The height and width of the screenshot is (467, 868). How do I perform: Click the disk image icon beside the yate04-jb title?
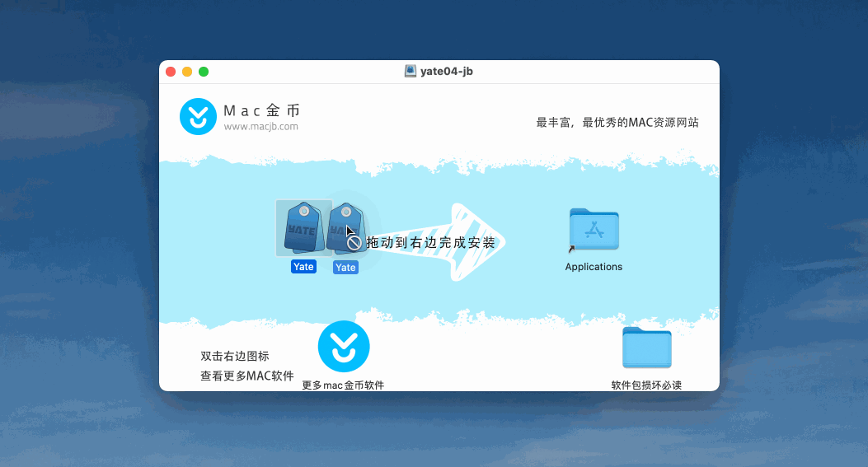411,71
